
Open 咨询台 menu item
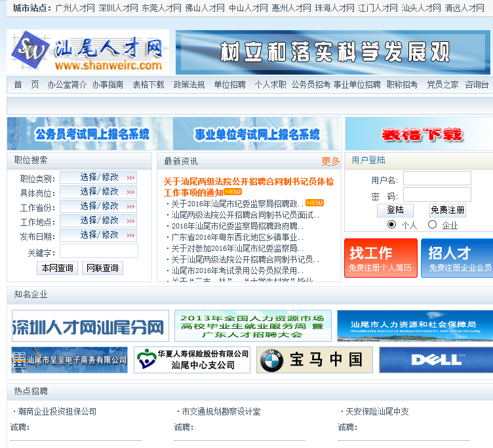[x=477, y=85]
